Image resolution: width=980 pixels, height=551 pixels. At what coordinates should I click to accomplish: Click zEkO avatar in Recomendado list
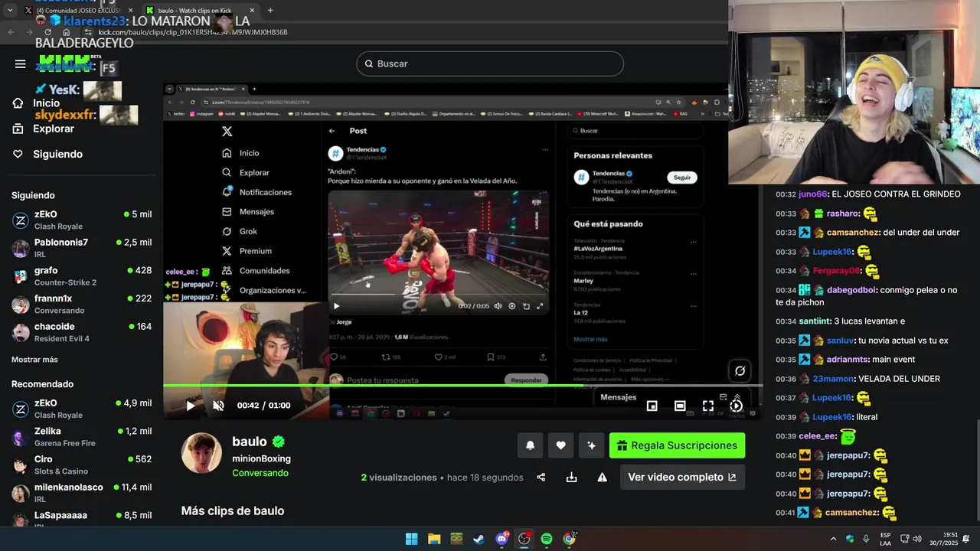[21, 409]
